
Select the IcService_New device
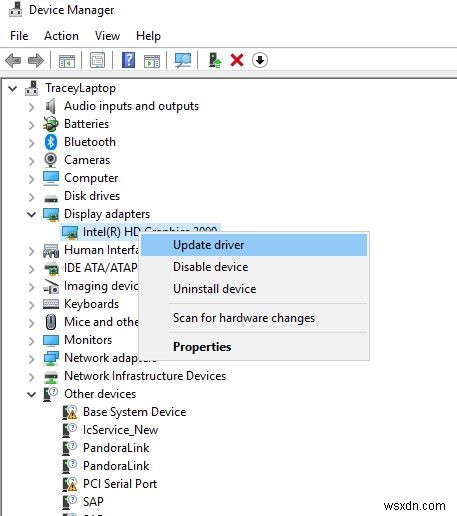pyautogui.click(x=120, y=430)
